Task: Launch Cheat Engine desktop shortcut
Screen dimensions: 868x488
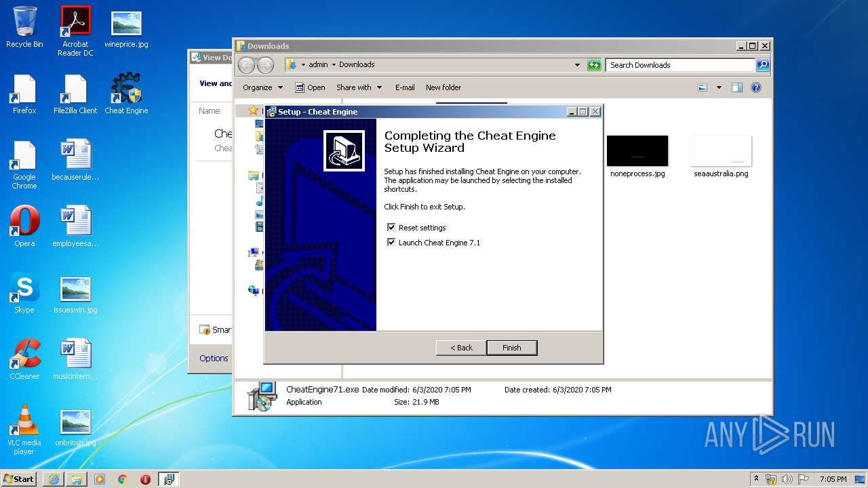Action: pos(126,94)
